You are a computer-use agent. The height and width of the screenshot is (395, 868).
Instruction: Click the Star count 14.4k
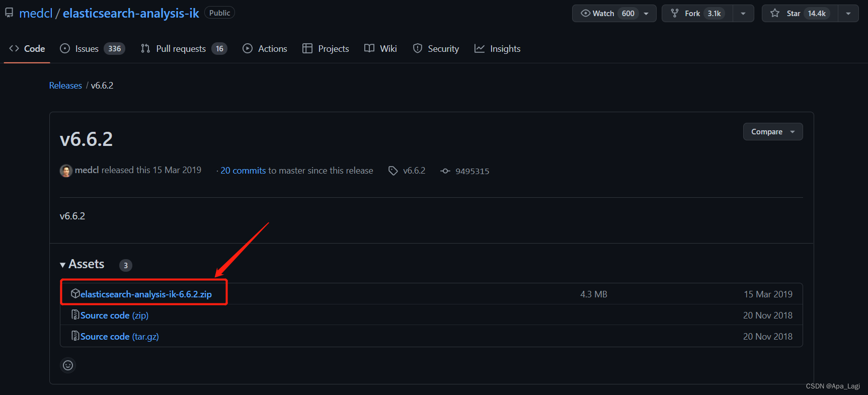(817, 14)
